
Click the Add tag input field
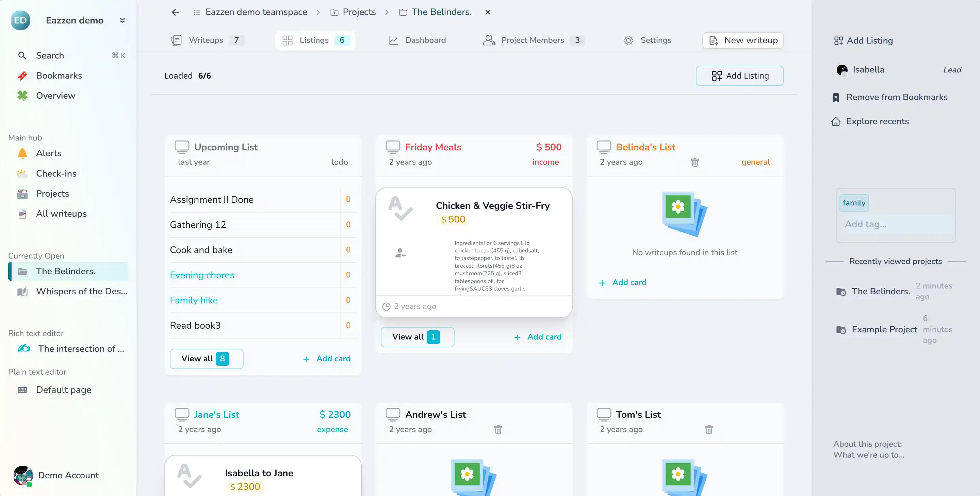click(x=895, y=225)
